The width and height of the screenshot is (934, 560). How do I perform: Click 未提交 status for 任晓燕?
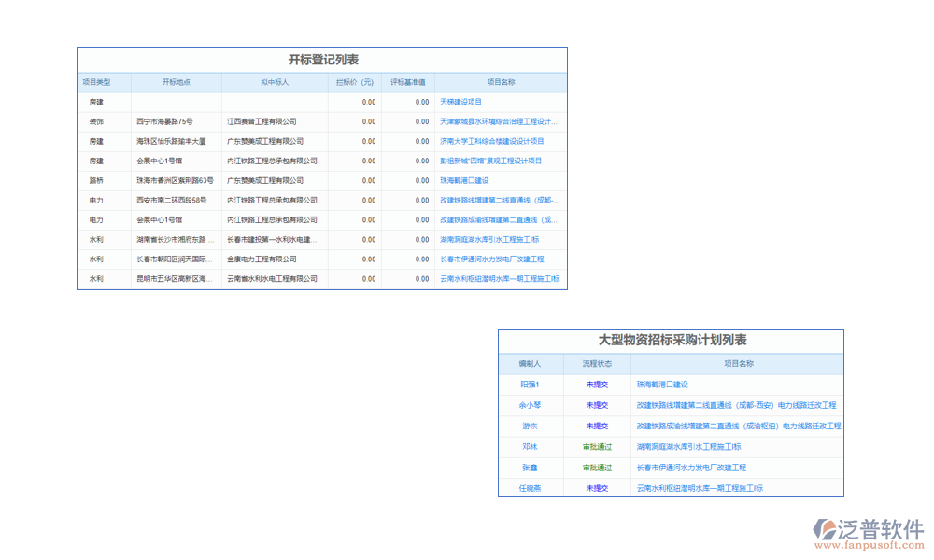(597, 488)
